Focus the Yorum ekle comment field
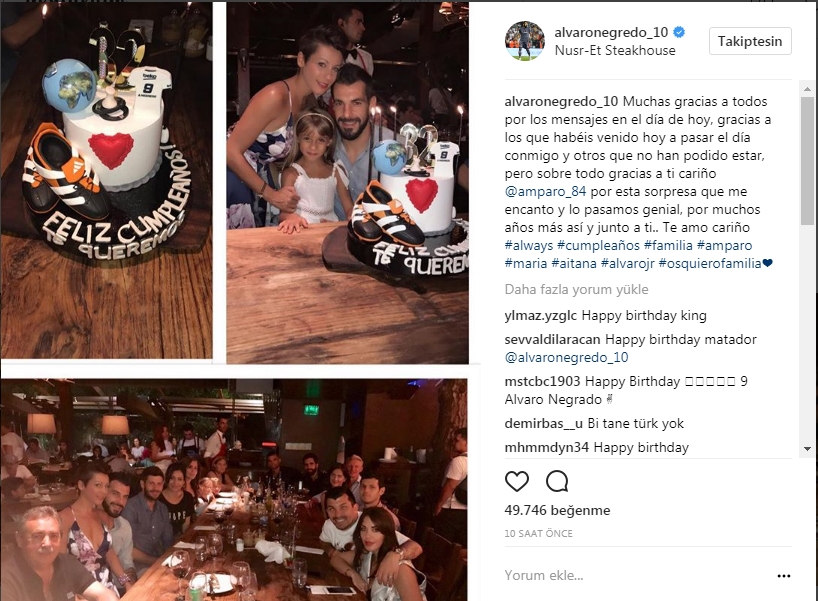This screenshot has height=601, width=818. pyautogui.click(x=636, y=575)
